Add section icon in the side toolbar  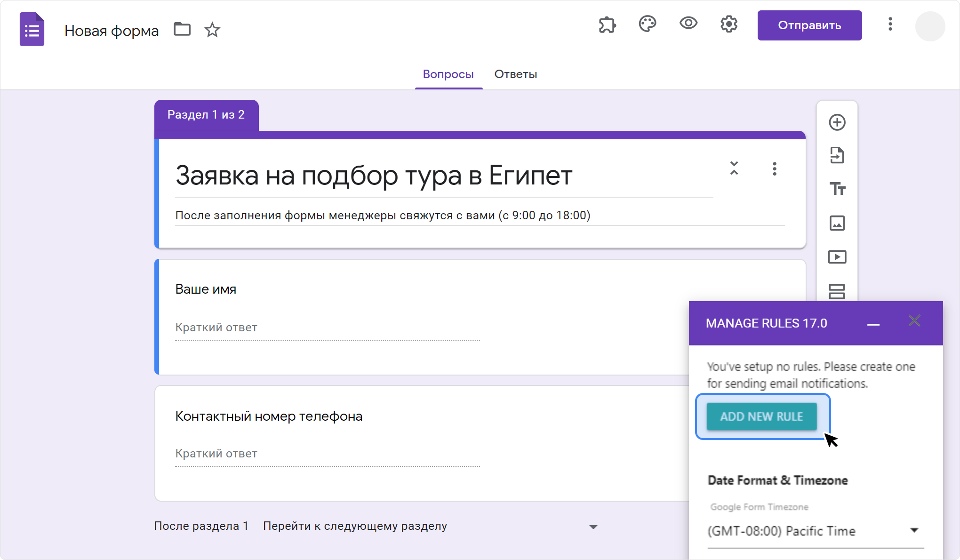(x=837, y=291)
